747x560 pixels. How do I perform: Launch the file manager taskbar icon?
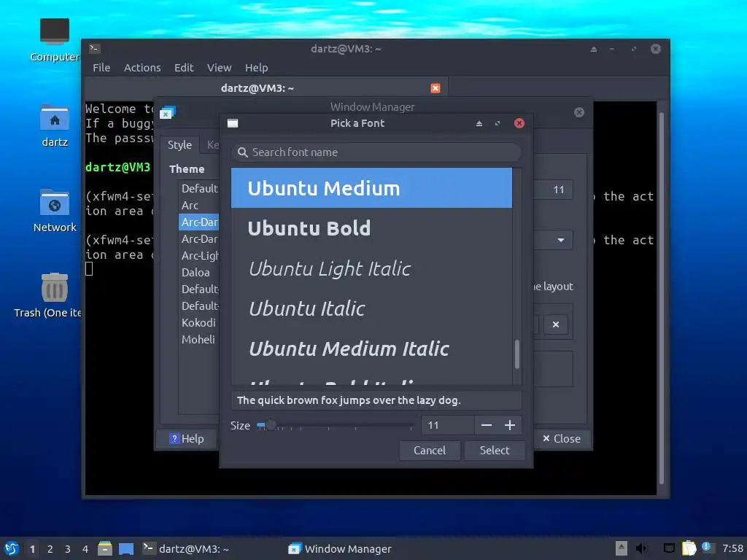[x=105, y=548]
